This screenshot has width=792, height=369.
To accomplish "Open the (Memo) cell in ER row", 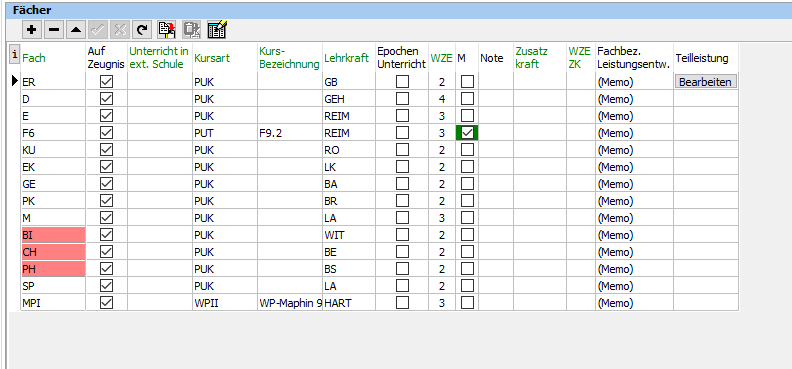I will click(x=634, y=82).
